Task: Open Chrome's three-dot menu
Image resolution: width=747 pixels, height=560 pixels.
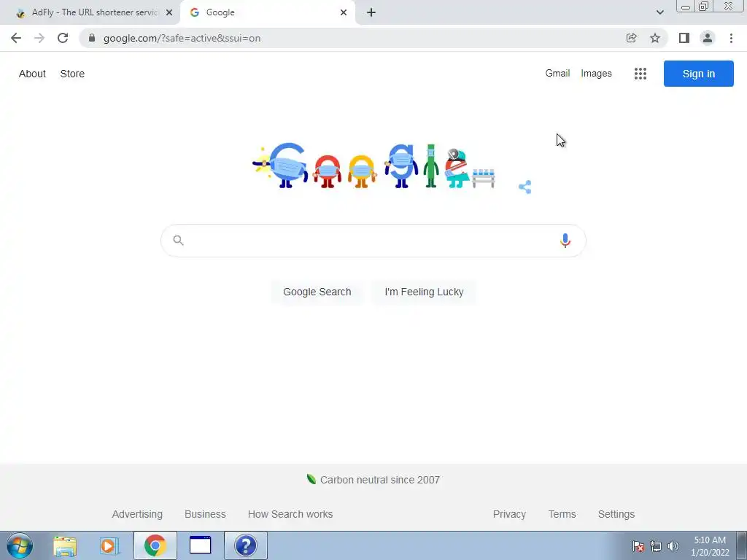Action: pyautogui.click(x=731, y=38)
